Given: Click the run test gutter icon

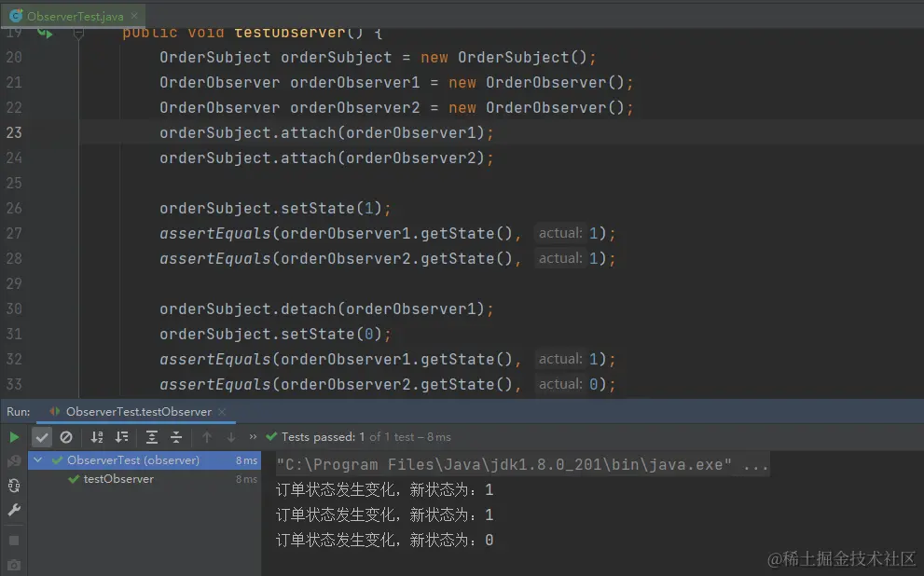Looking at the screenshot, I should tap(45, 33).
